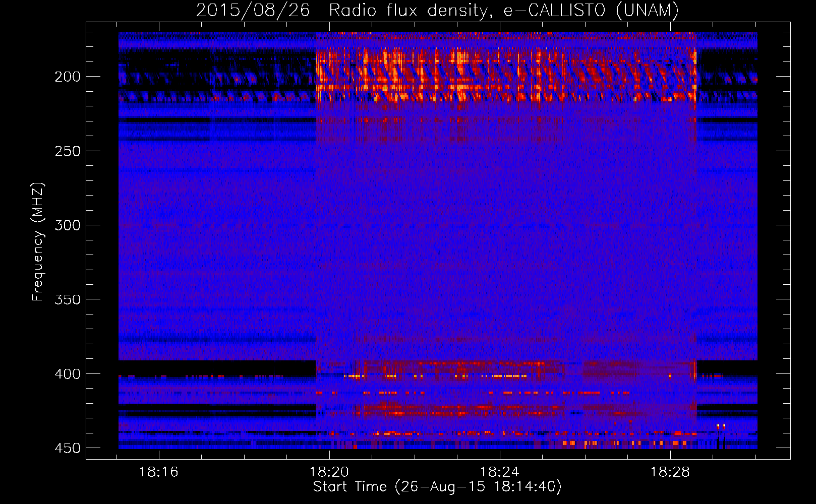The width and height of the screenshot is (816, 504).
Task: Click the 18:28 time tick label
Action: [x=670, y=472]
